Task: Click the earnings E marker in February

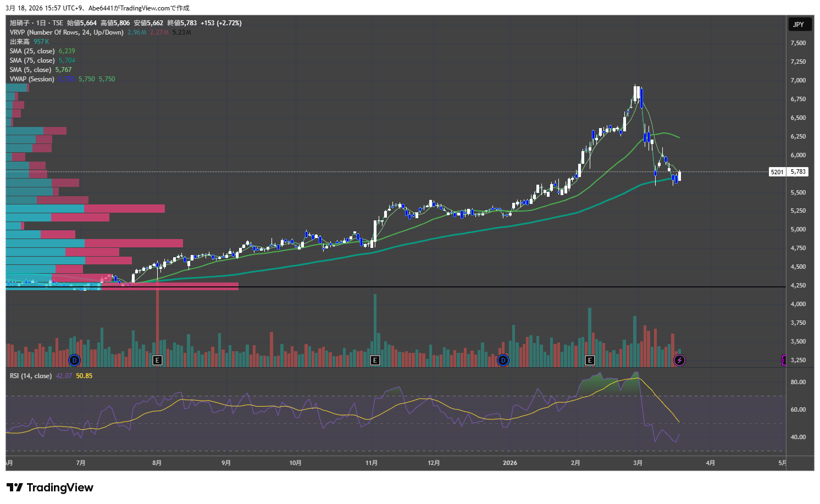Action: point(590,361)
